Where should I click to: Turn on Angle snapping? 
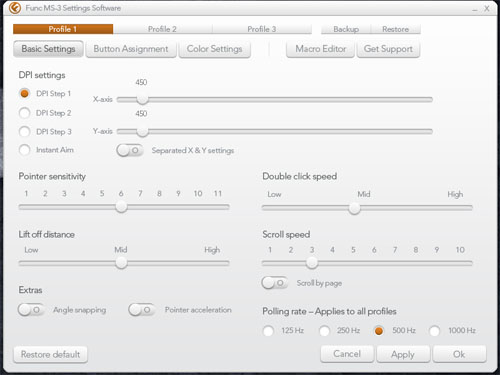(31, 310)
